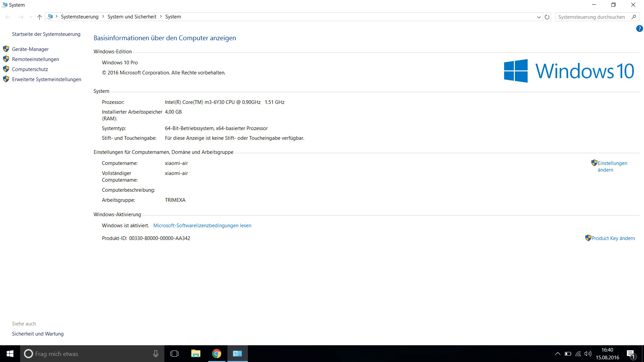
Task: Close the System window
Action: click(x=633, y=5)
